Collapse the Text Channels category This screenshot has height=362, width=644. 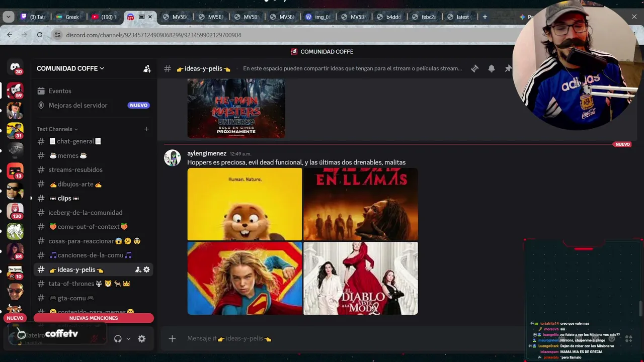[57, 129]
